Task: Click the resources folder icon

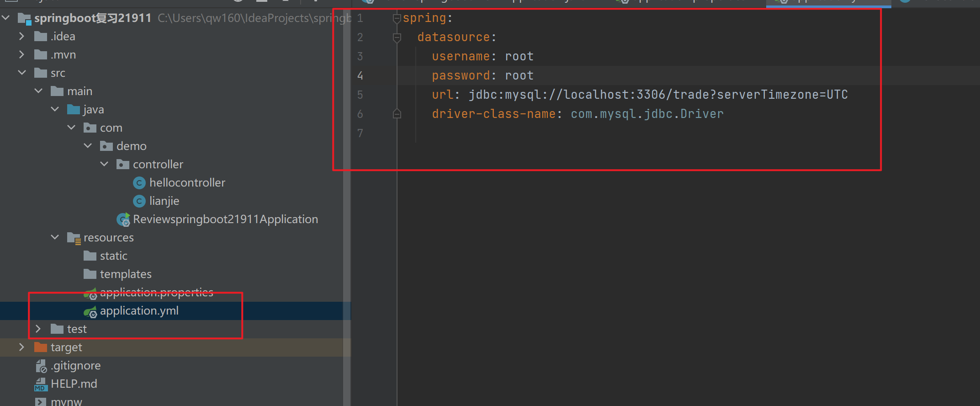Action: pos(74,238)
